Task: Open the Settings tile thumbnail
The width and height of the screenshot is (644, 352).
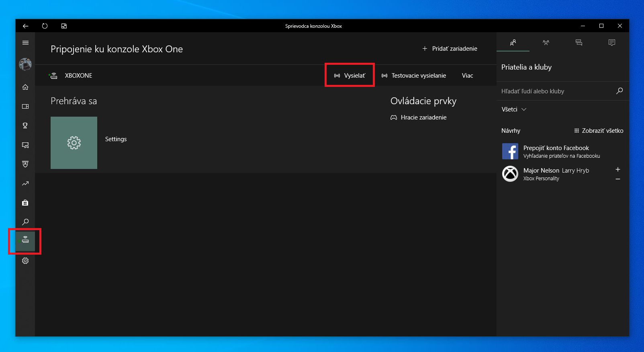Action: tap(74, 143)
